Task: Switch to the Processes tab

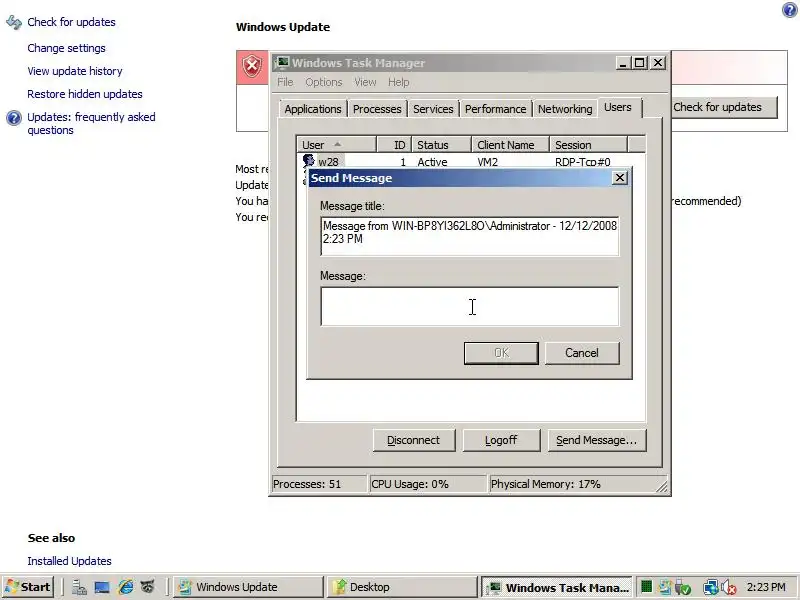Action: [377, 109]
